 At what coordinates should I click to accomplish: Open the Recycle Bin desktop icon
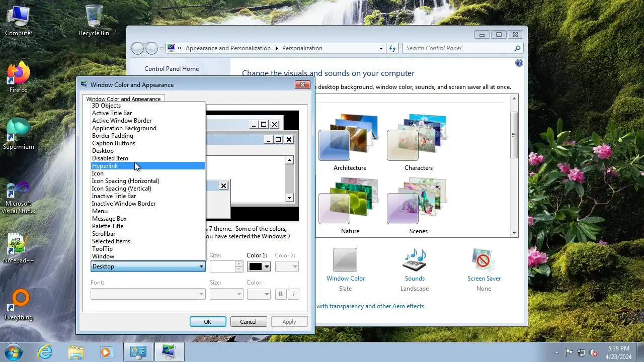tap(94, 21)
